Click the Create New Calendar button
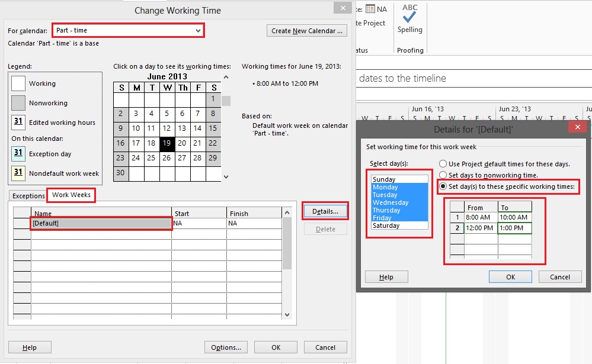This screenshot has width=592, height=364. (306, 30)
